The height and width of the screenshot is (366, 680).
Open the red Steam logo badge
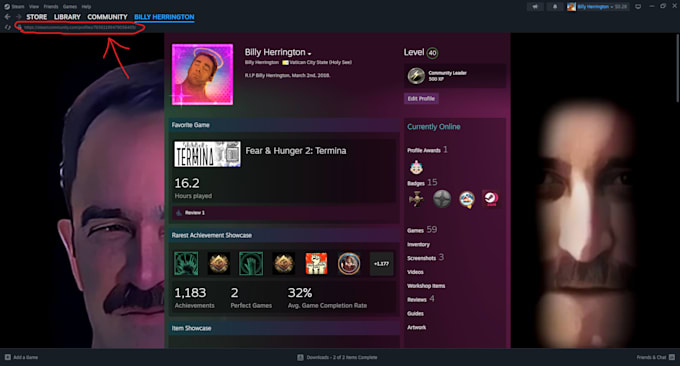coord(491,199)
